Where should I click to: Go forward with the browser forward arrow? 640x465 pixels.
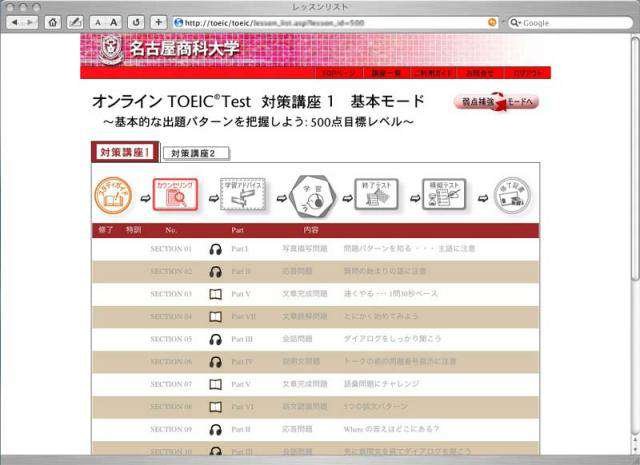click(x=30, y=22)
